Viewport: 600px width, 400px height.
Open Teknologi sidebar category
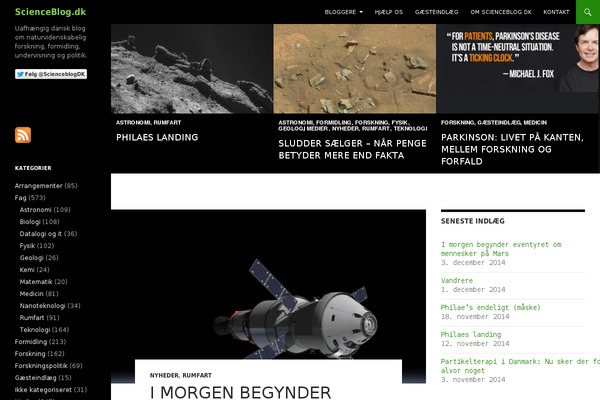pyautogui.click(x=35, y=330)
